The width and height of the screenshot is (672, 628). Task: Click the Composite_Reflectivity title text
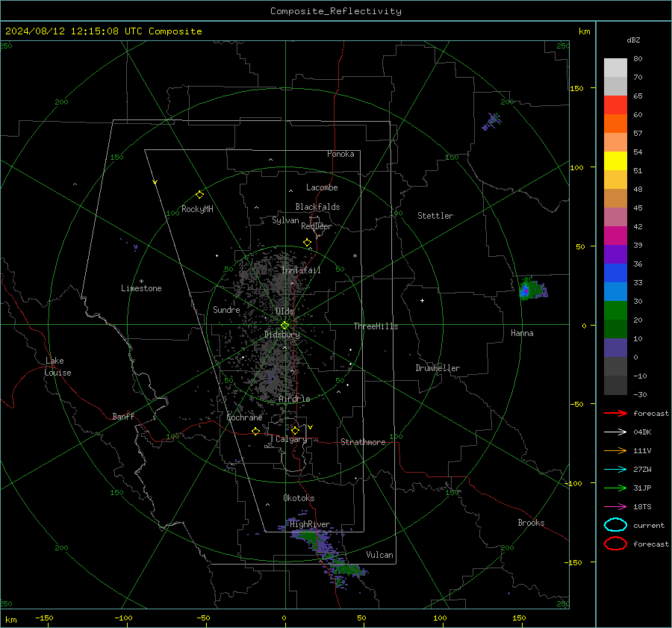click(x=336, y=11)
